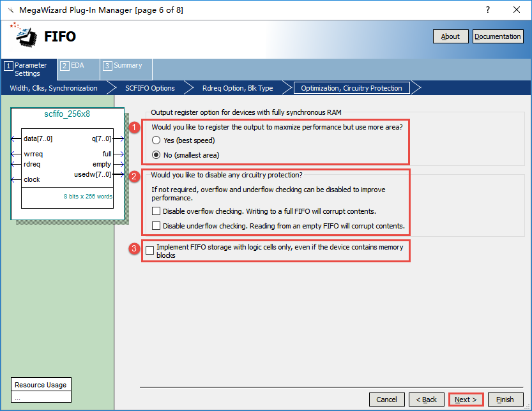Click the empty output port label

click(102, 164)
